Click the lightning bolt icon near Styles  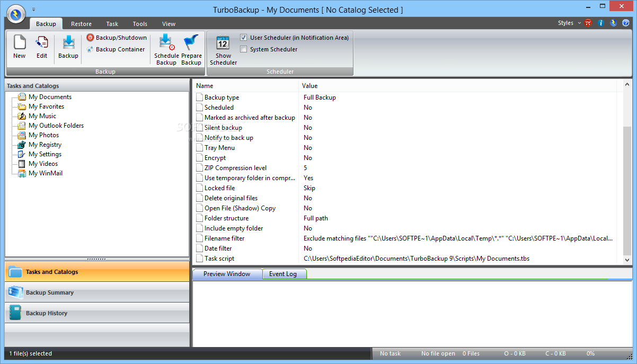click(613, 23)
